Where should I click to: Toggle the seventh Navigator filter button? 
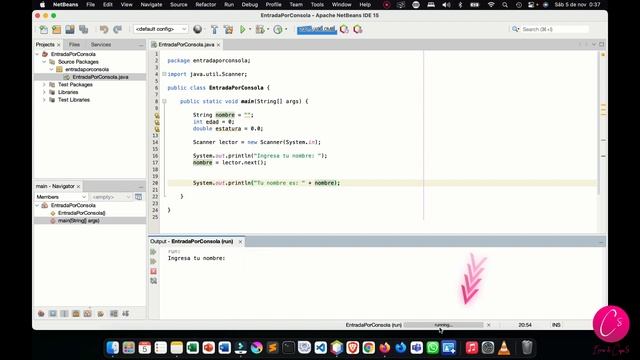pos(114,313)
